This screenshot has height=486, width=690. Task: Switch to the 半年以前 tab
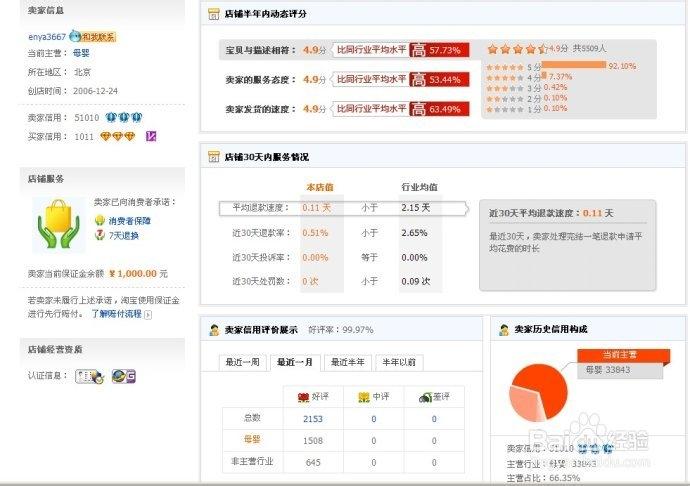(x=399, y=363)
